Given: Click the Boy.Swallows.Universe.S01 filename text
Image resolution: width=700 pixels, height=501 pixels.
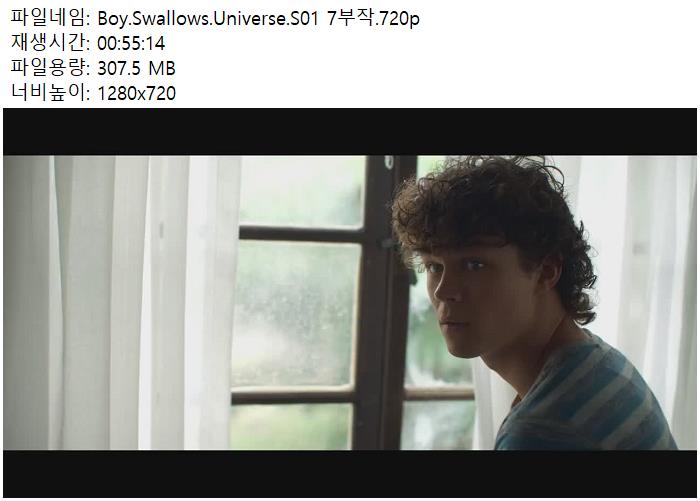Looking at the screenshot, I should point(208,19).
